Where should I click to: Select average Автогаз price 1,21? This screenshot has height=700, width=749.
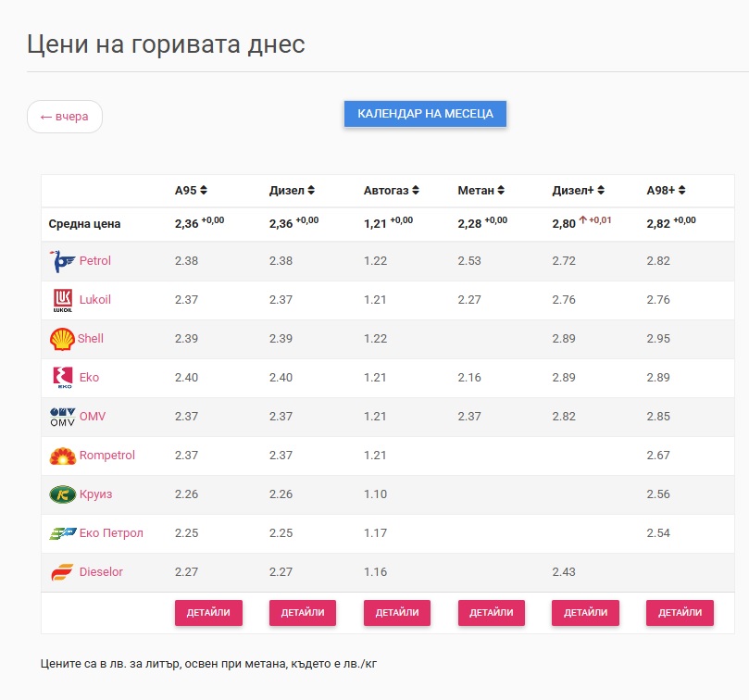pos(375,224)
